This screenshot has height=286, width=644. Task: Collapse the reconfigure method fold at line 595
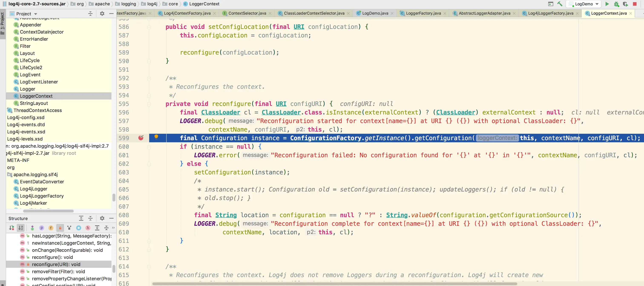(149, 104)
